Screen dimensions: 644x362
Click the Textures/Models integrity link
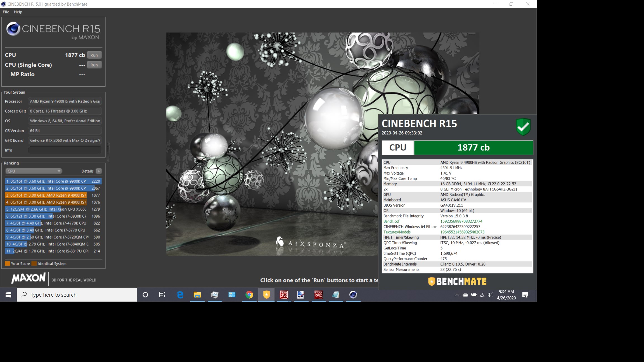(x=397, y=232)
